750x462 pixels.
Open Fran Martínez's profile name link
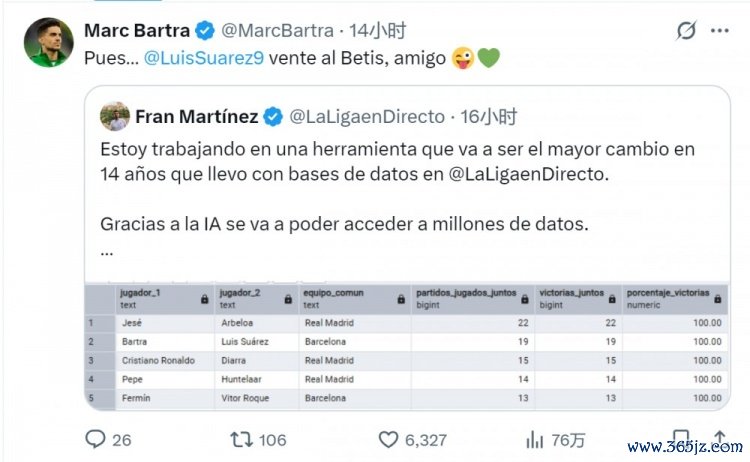pos(197,117)
